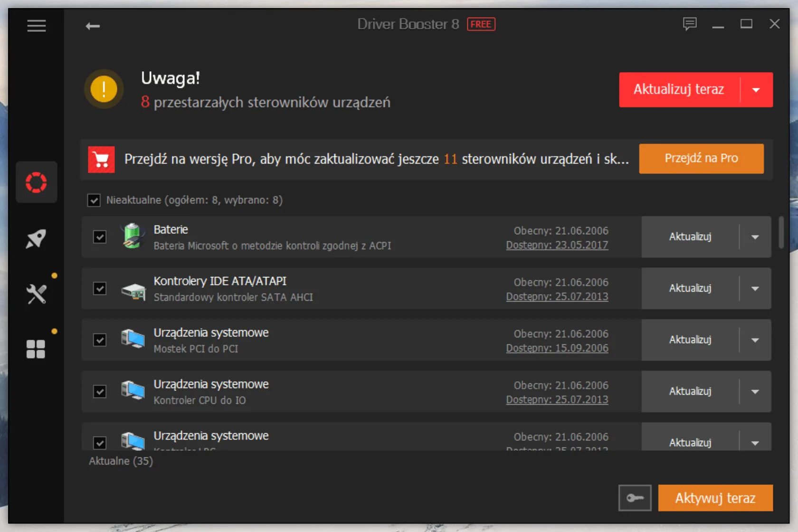Update the SATA AHCI controller driver
This screenshot has height=532, width=798.
(690, 288)
